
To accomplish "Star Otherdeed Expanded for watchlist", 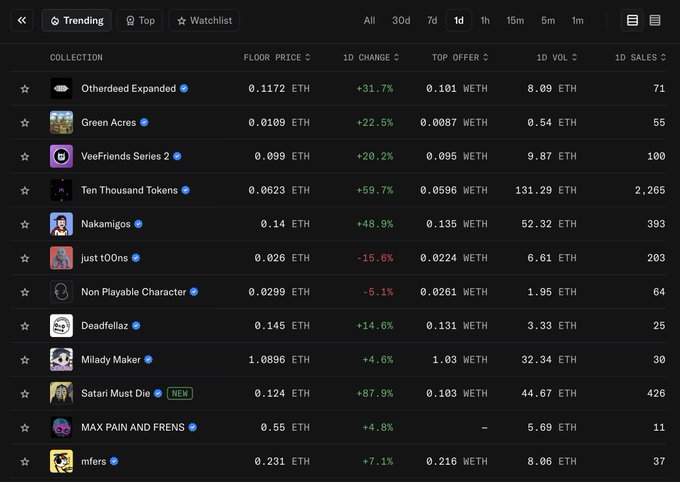I will [x=25, y=89].
